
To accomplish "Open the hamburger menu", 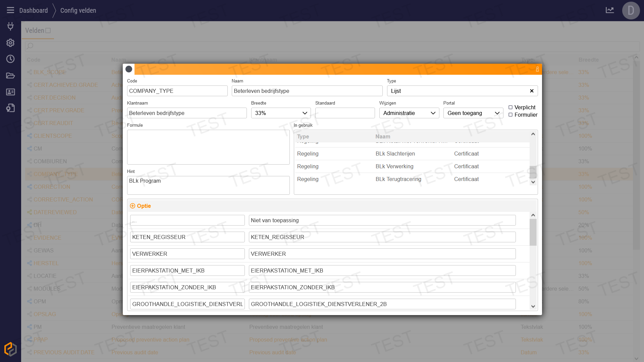I will coord(10,10).
